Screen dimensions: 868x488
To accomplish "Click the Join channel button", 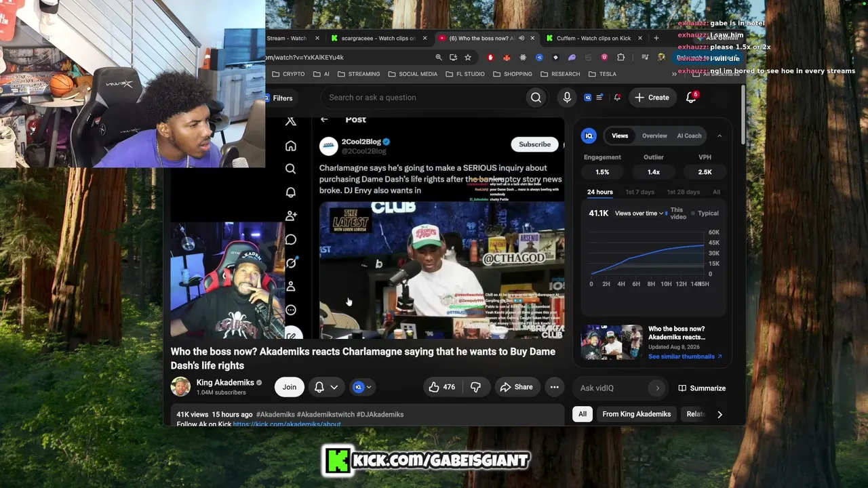I will [290, 387].
